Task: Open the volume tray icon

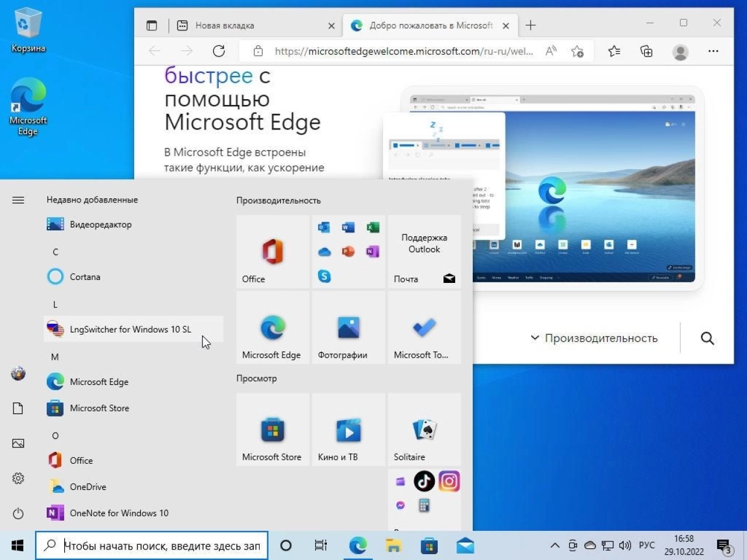Action: click(x=625, y=545)
